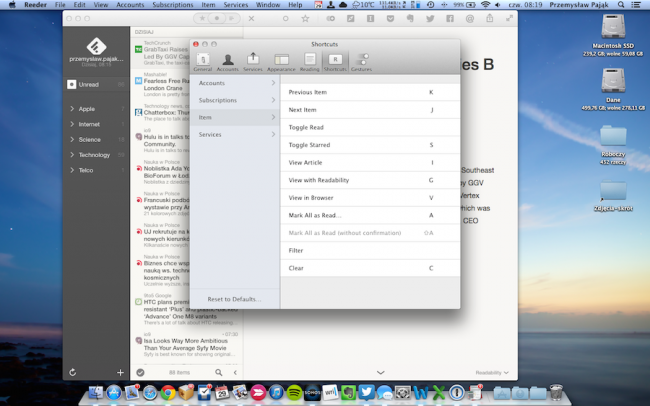Click Twitter icon in Reeder toolbar
650x406 pixels.
[430, 18]
